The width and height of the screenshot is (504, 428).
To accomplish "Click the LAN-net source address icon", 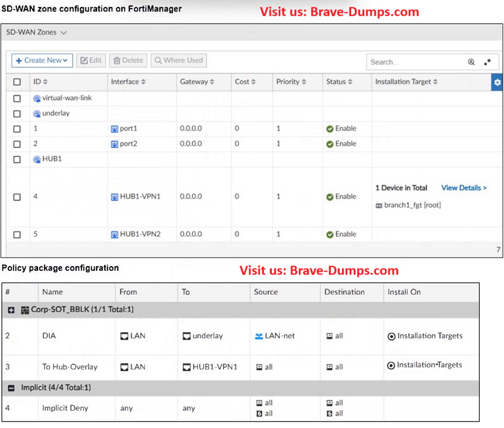I will pyautogui.click(x=259, y=336).
